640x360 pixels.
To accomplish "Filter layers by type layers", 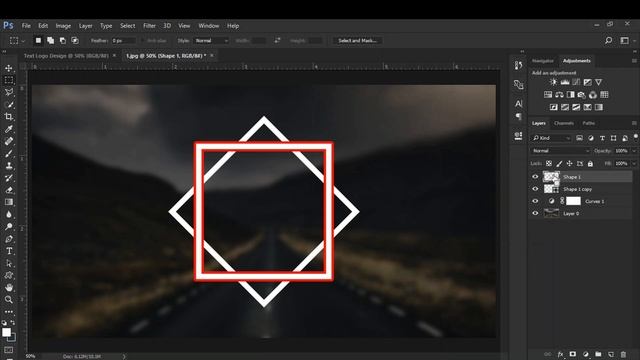I will [x=602, y=138].
